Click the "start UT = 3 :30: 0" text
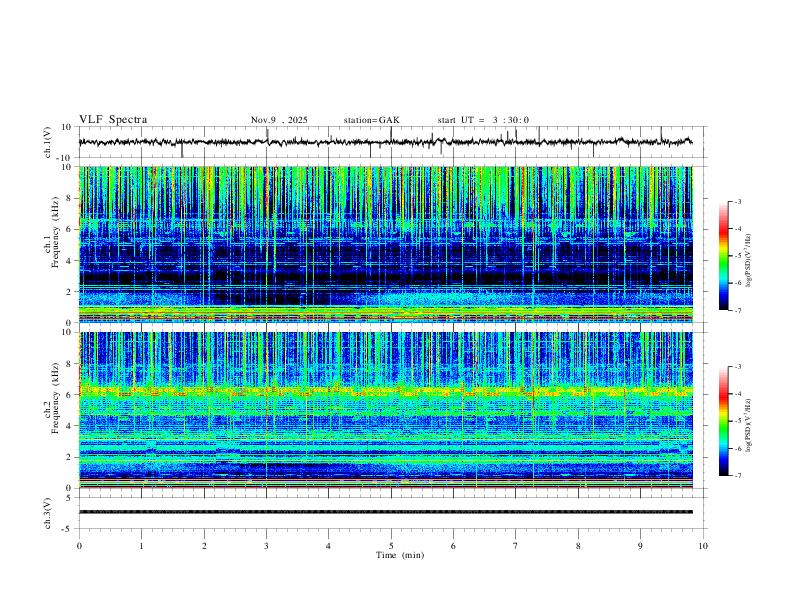Image resolution: width=792 pixels, height=612 pixels. coord(483,120)
